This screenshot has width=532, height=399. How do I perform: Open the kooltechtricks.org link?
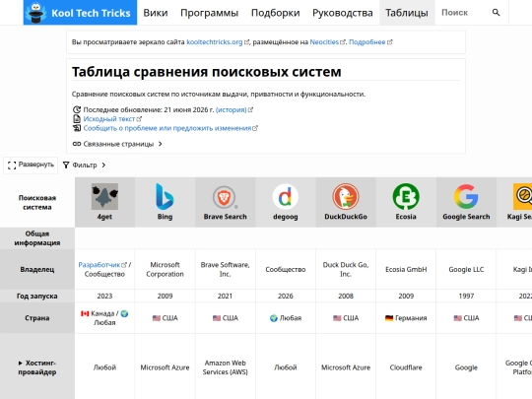215,42
